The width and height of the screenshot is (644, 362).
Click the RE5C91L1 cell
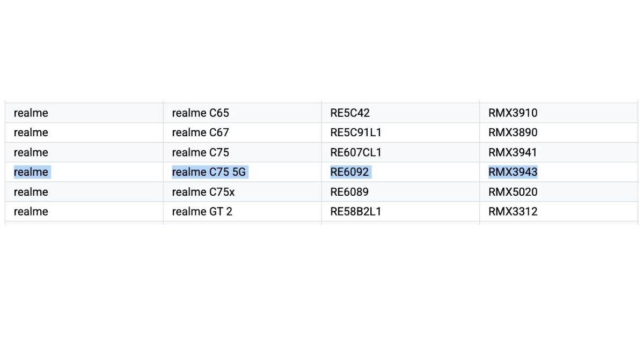point(356,132)
